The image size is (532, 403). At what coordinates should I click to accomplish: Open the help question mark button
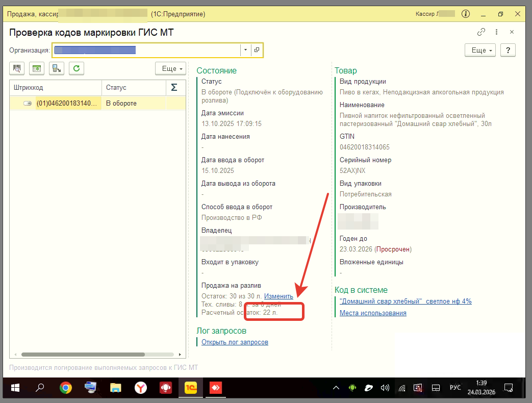click(508, 50)
